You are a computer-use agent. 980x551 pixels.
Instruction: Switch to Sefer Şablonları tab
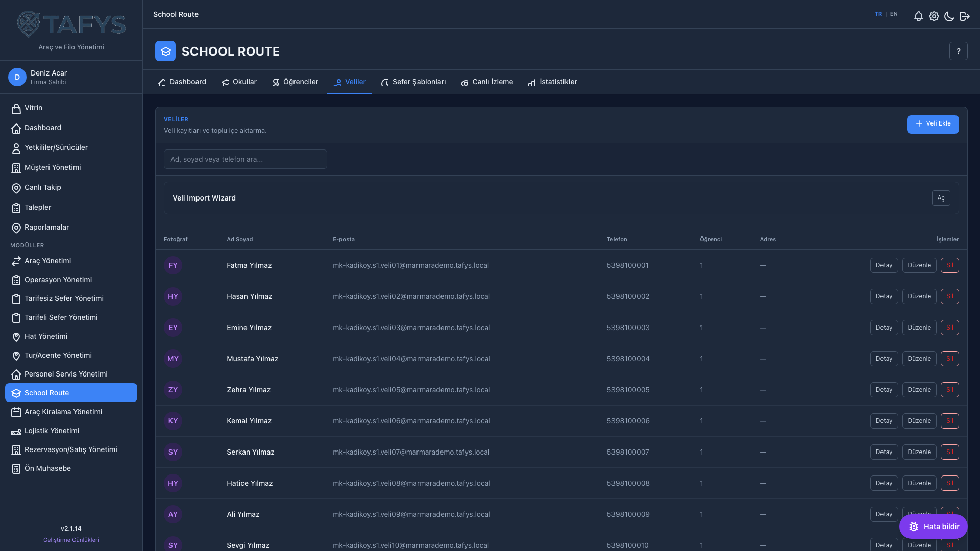[x=413, y=82]
